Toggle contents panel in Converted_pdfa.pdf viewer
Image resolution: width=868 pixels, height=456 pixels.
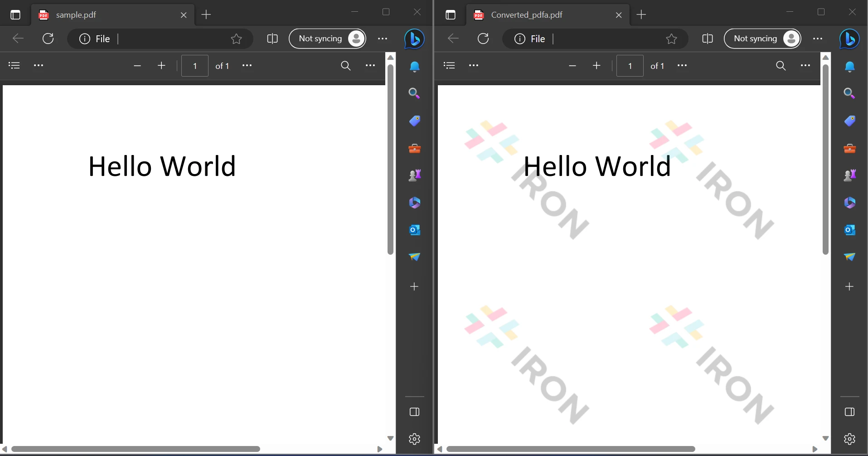(450, 66)
